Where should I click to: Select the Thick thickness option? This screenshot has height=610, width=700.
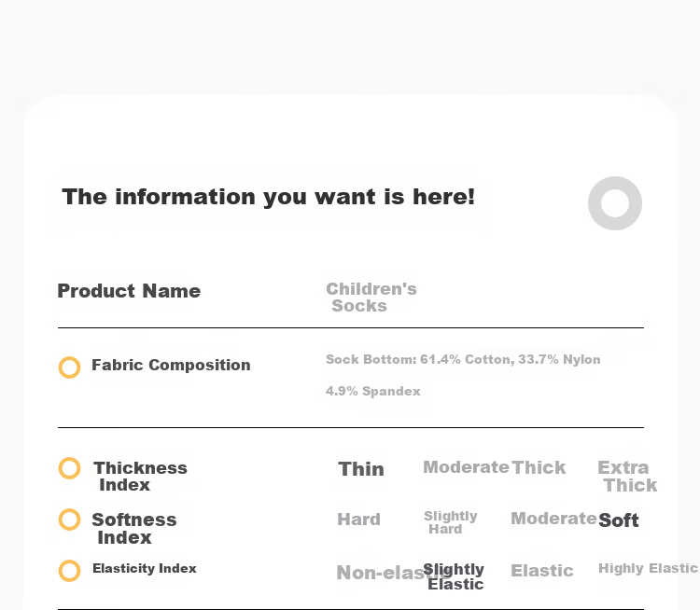point(539,467)
